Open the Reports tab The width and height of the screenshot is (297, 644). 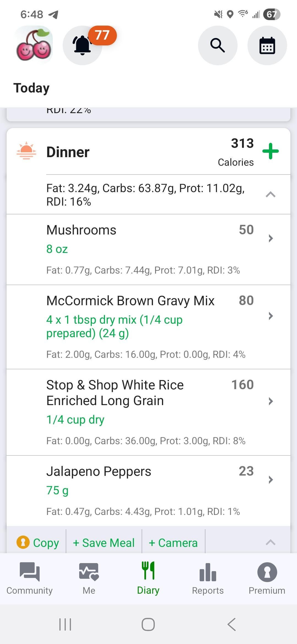[208, 578]
